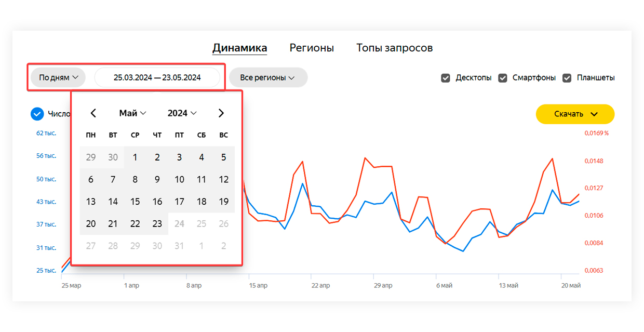This screenshot has height=332, width=644.
Task: Select May 11 in the calendar
Action: [x=202, y=180]
